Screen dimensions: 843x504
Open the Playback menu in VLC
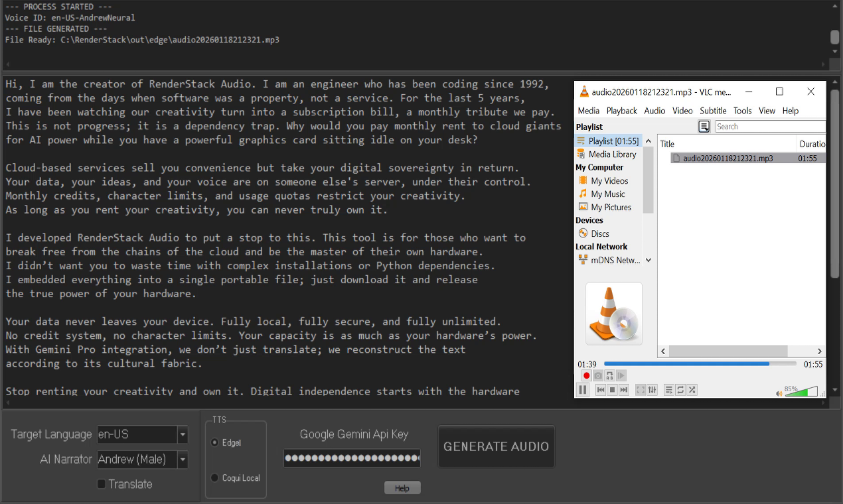point(621,111)
